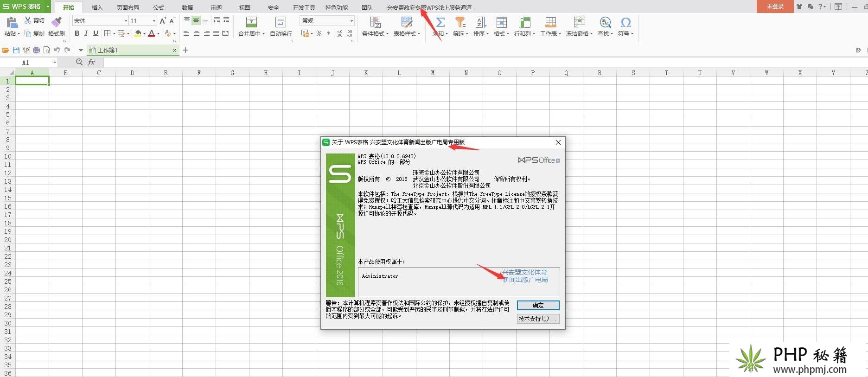Select the Format Painter (格式刷) brush
The width and height of the screenshot is (868, 377).
[57, 22]
